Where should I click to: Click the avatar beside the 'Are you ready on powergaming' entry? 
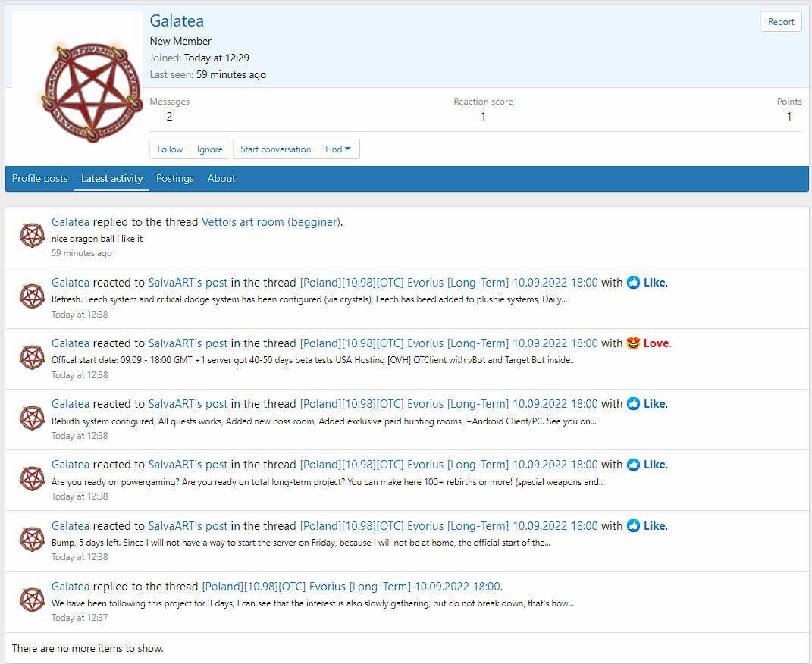32,478
